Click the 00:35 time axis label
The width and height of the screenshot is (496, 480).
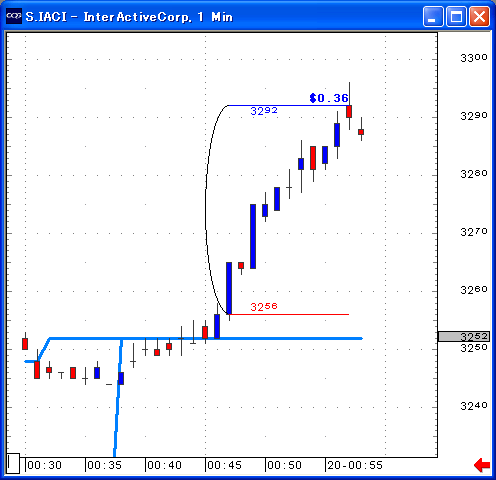[x=104, y=465]
